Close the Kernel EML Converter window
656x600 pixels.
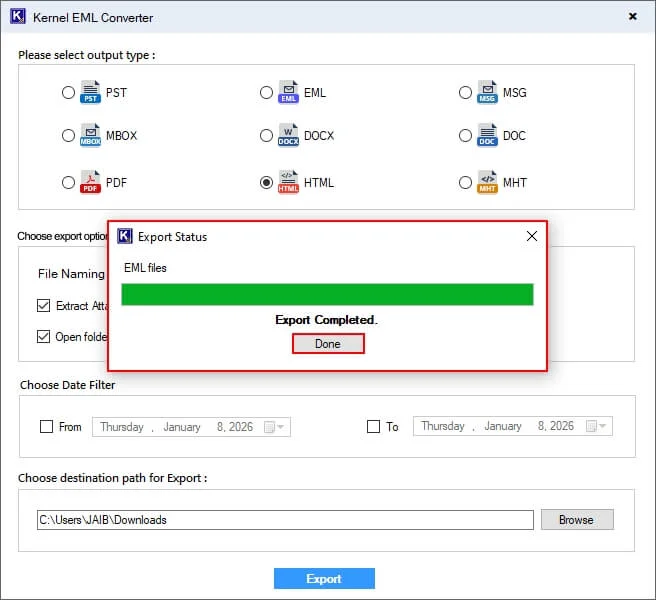(x=633, y=16)
